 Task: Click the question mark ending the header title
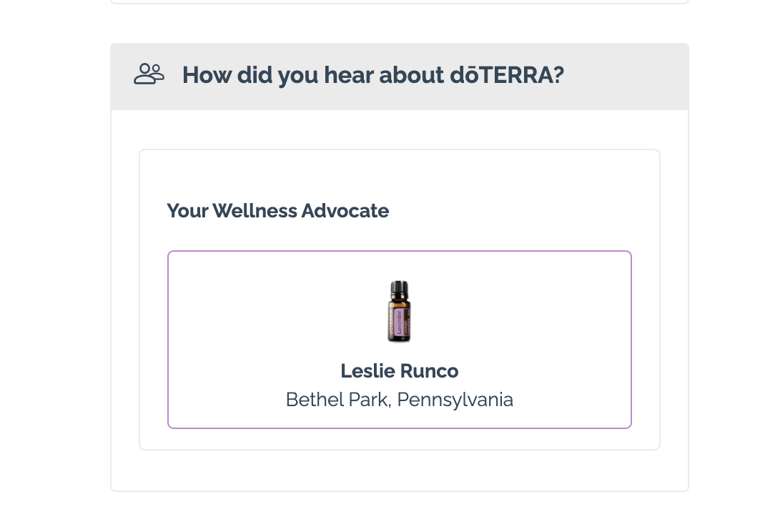pyautogui.click(x=558, y=75)
